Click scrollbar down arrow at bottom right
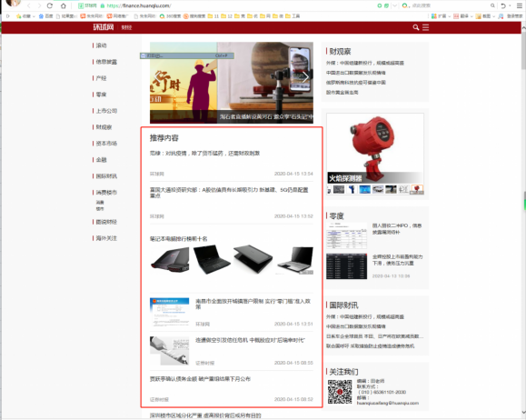This screenshot has height=420, width=526. tap(523, 413)
